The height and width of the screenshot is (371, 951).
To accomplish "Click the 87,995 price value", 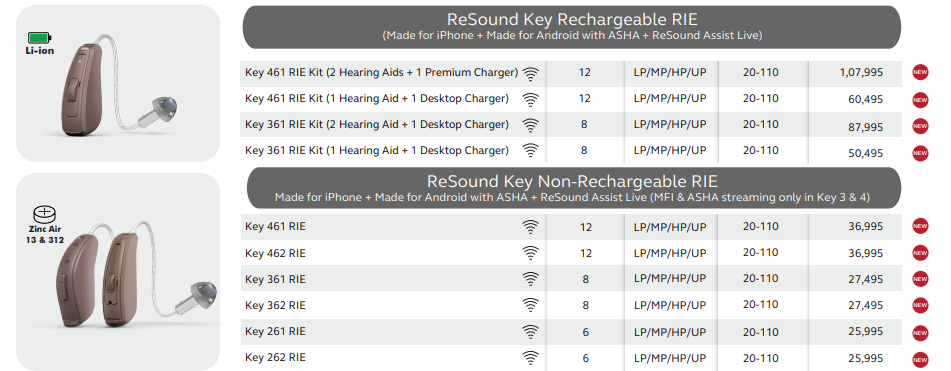I will point(865,127).
